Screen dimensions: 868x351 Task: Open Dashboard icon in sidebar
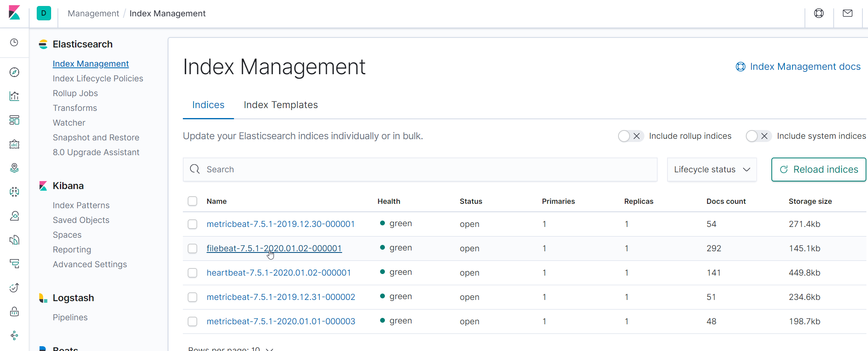click(14, 120)
